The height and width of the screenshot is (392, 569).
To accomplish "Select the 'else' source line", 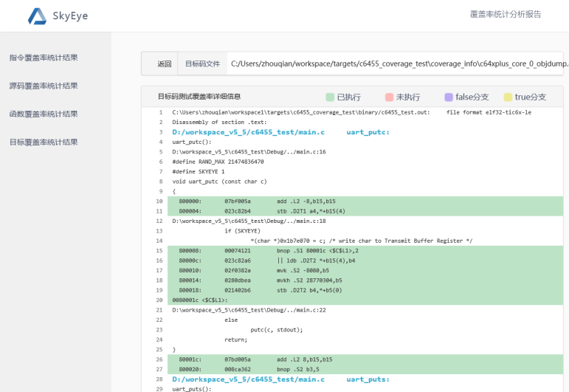I will [231, 320].
